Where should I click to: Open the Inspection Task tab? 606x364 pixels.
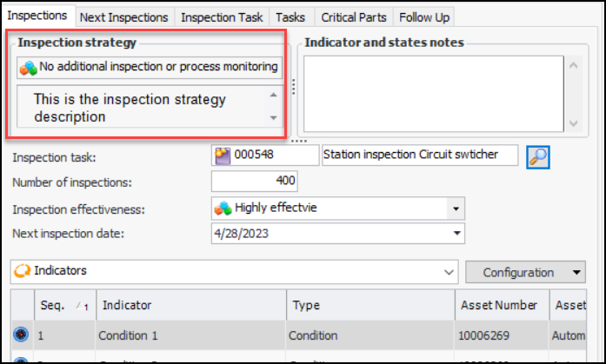[222, 17]
